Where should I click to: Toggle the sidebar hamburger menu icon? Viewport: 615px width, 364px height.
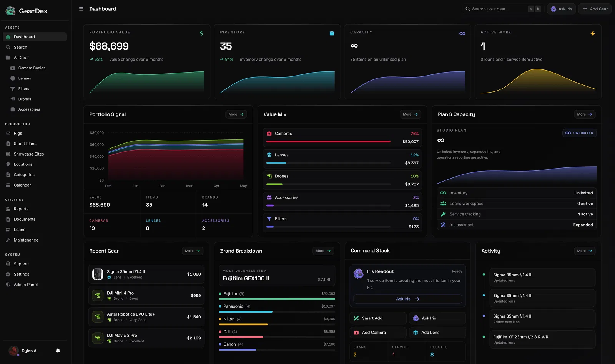click(x=81, y=9)
